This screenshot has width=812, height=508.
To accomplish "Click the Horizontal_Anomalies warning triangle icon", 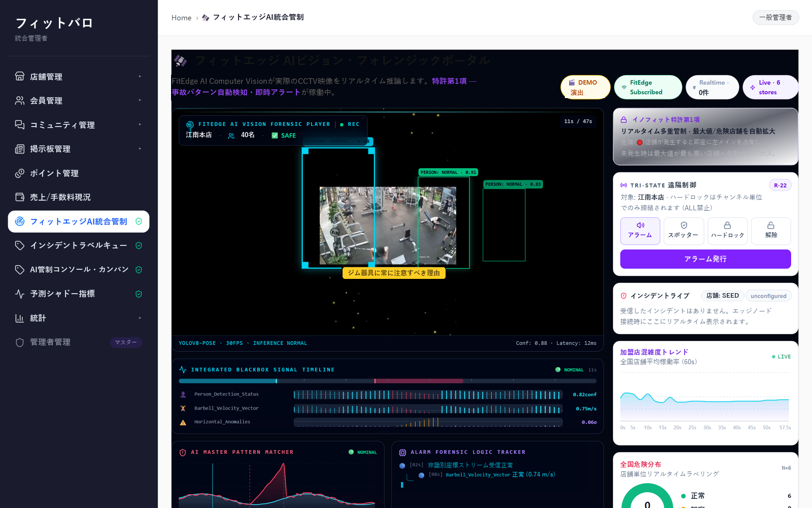I will pyautogui.click(x=183, y=422).
